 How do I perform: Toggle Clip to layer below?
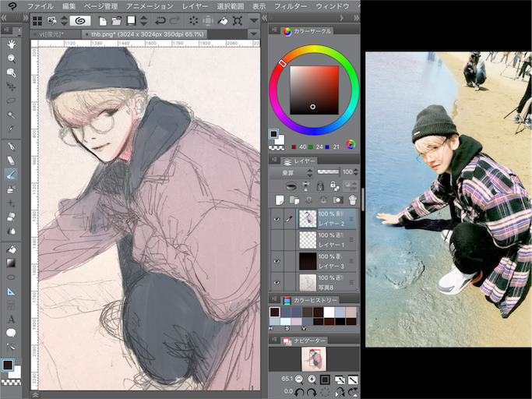pyautogui.click(x=291, y=185)
